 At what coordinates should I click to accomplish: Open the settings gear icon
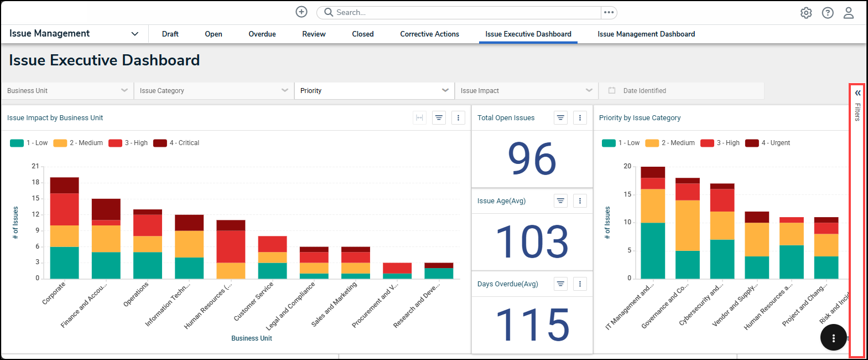click(806, 13)
